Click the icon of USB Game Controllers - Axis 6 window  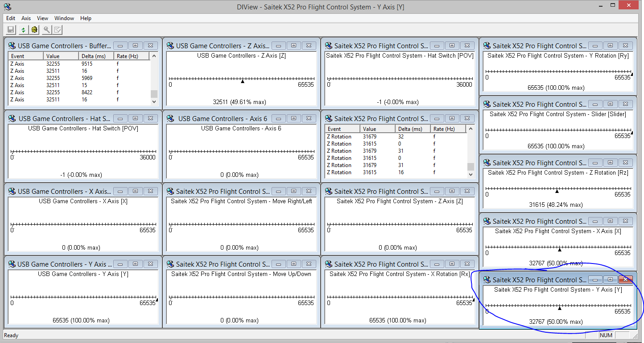(170, 118)
